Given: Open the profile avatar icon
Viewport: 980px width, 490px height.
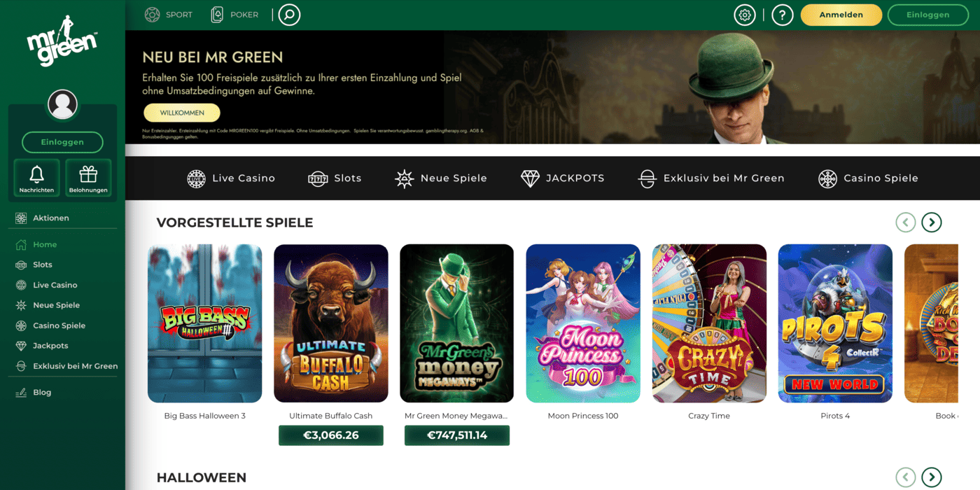Looking at the screenshot, I should pyautogui.click(x=62, y=104).
